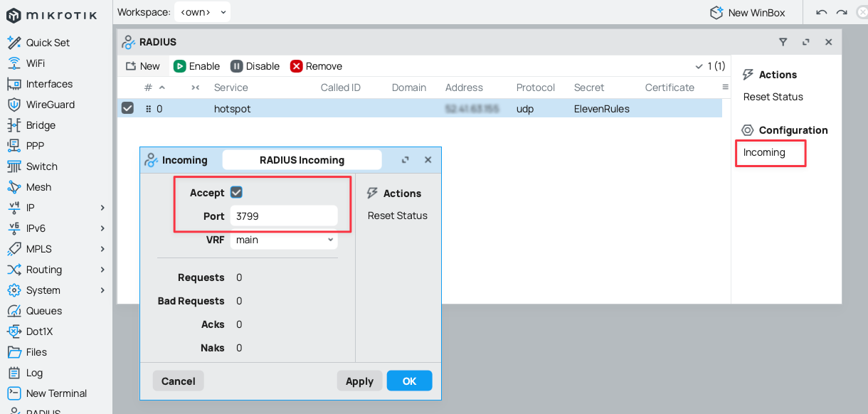Sort by Called ID column header
Image resolution: width=868 pixels, height=414 pixels.
click(x=341, y=87)
